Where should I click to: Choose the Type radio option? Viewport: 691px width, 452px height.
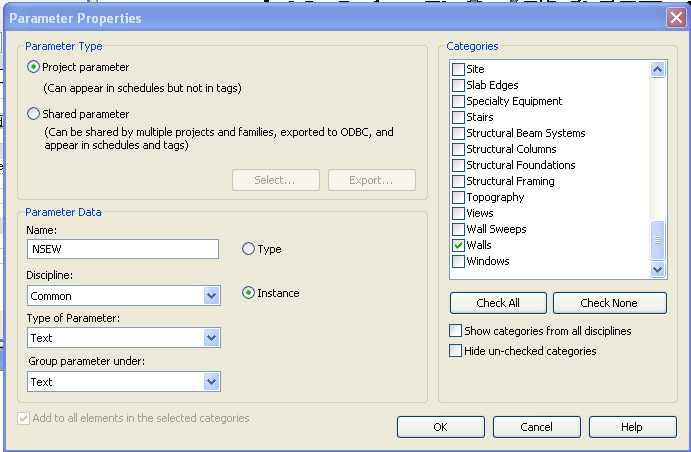point(249,249)
